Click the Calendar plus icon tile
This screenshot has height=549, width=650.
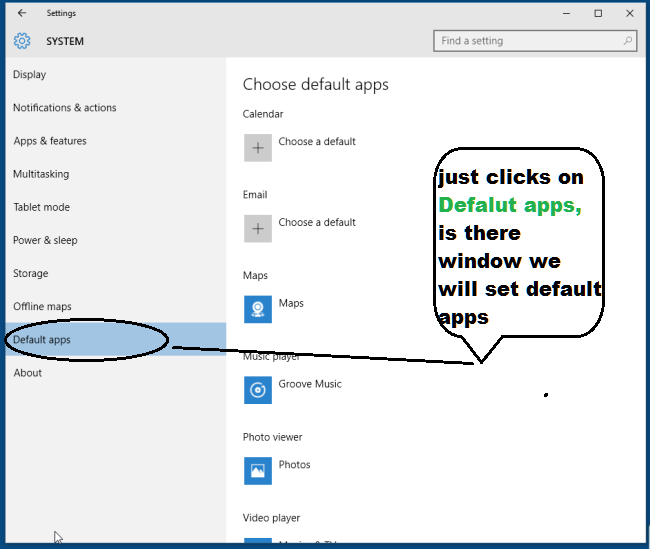pyautogui.click(x=258, y=148)
